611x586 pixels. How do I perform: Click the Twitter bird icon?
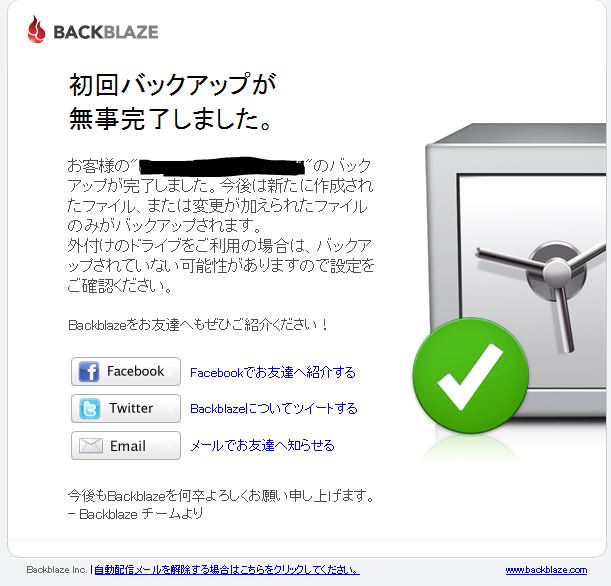(x=90, y=409)
